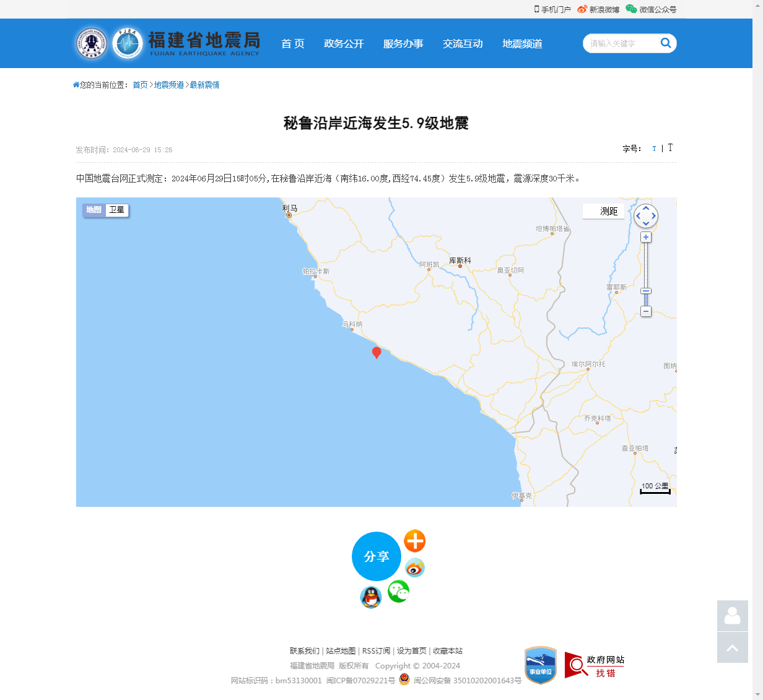The height and width of the screenshot is (700, 763).
Task: Click the 联系我们 footer link
Action: click(305, 650)
